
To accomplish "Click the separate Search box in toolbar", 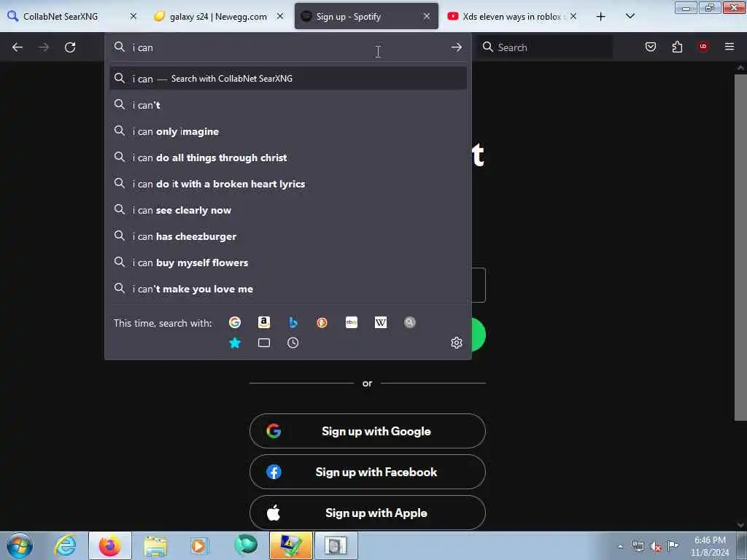I will click(546, 47).
